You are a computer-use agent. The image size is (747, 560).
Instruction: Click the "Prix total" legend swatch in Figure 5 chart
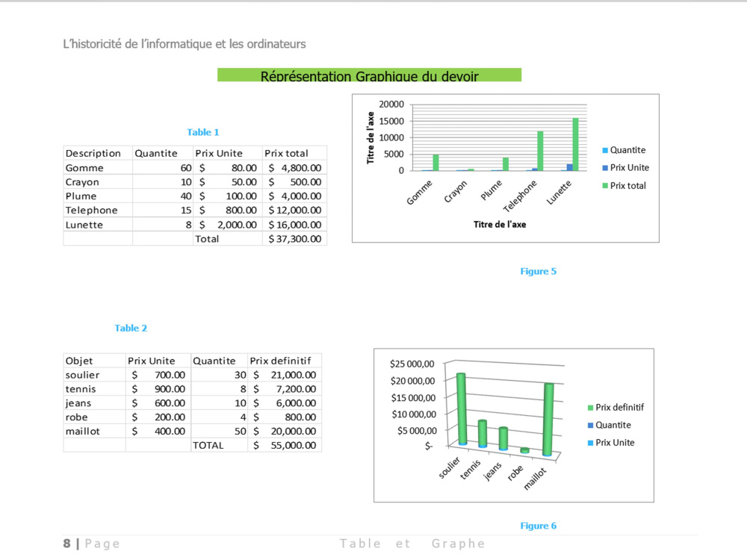605,186
